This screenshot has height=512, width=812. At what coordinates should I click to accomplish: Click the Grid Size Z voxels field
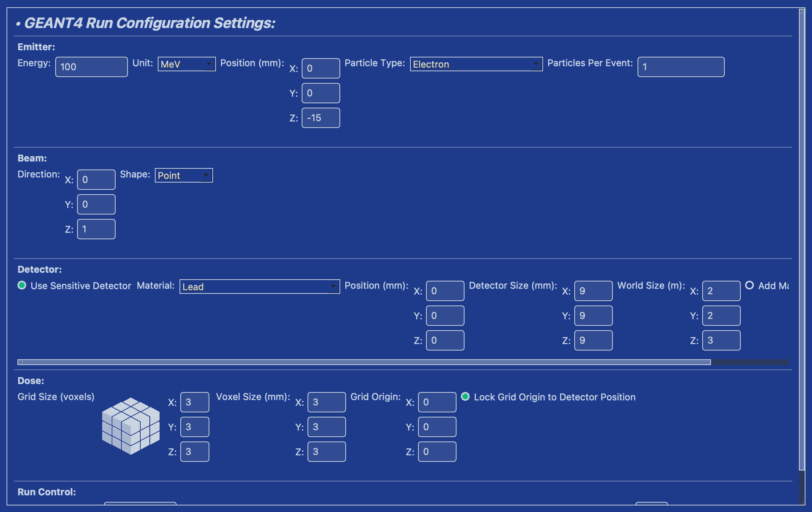click(x=195, y=452)
